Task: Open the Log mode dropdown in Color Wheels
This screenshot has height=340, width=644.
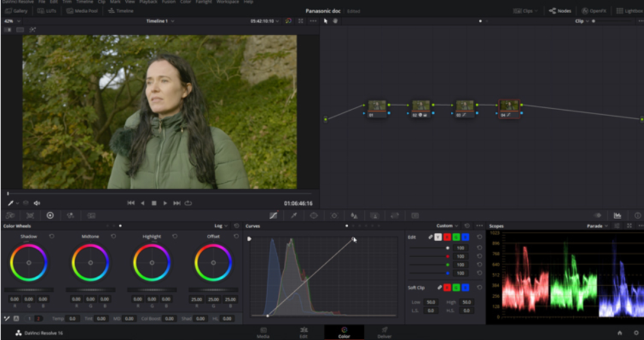Action: (221, 226)
